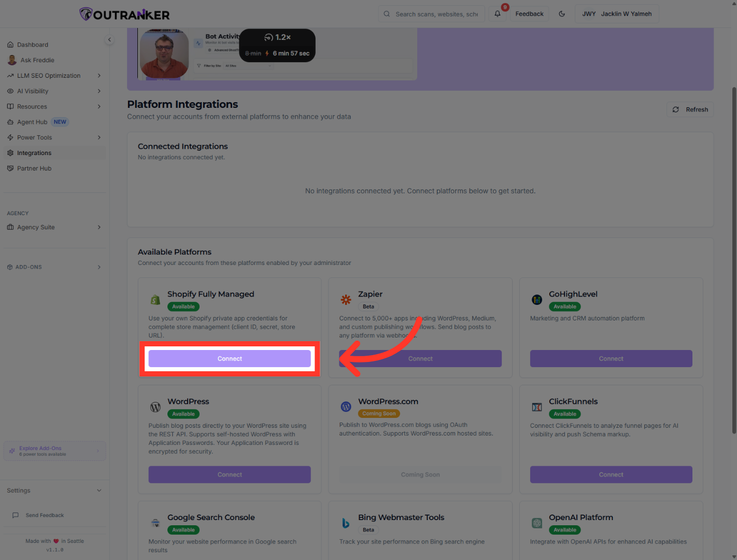This screenshot has height=560, width=737.
Task: Connect the ClickFunnels integration
Action: (x=611, y=474)
